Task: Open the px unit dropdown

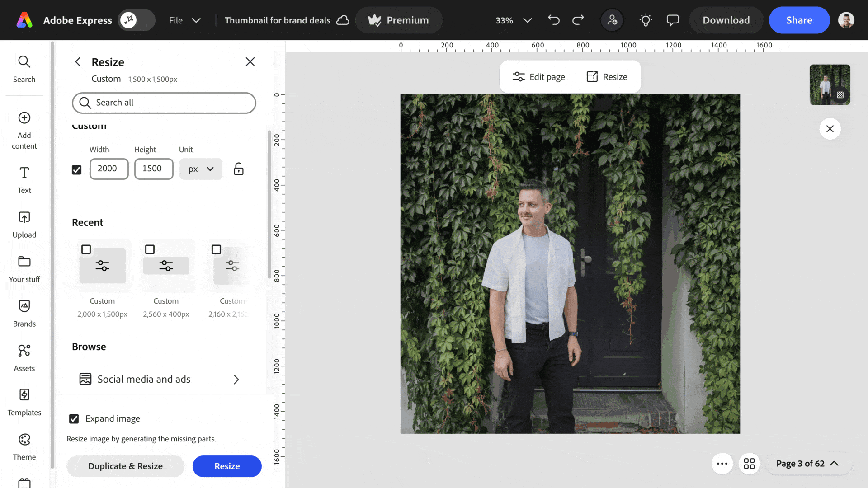Action: (201, 169)
